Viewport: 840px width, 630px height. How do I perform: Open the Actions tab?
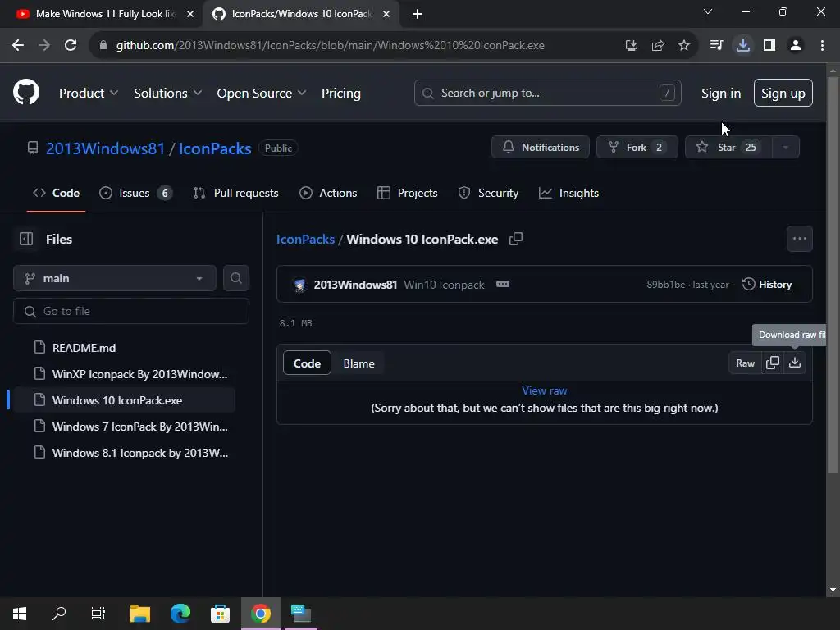328,193
